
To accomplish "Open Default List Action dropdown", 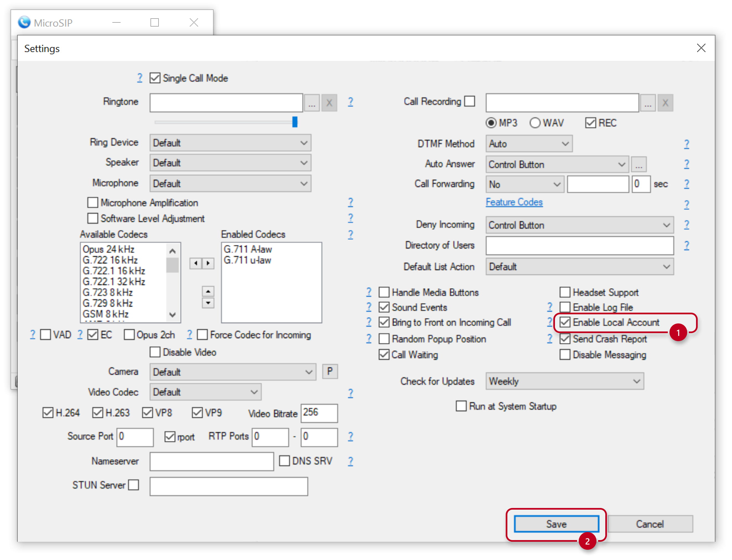I will tap(580, 267).
